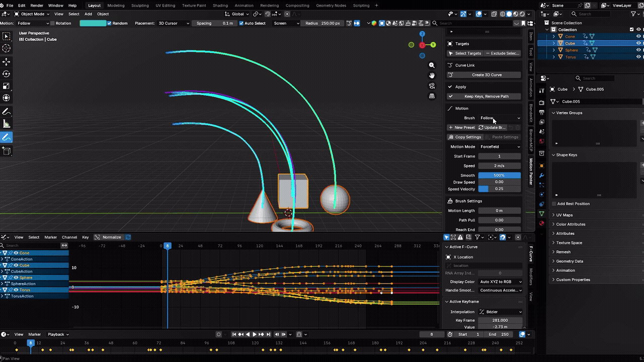Hide Cone channel in graph editor
644x362 pixels.
pos(16,253)
